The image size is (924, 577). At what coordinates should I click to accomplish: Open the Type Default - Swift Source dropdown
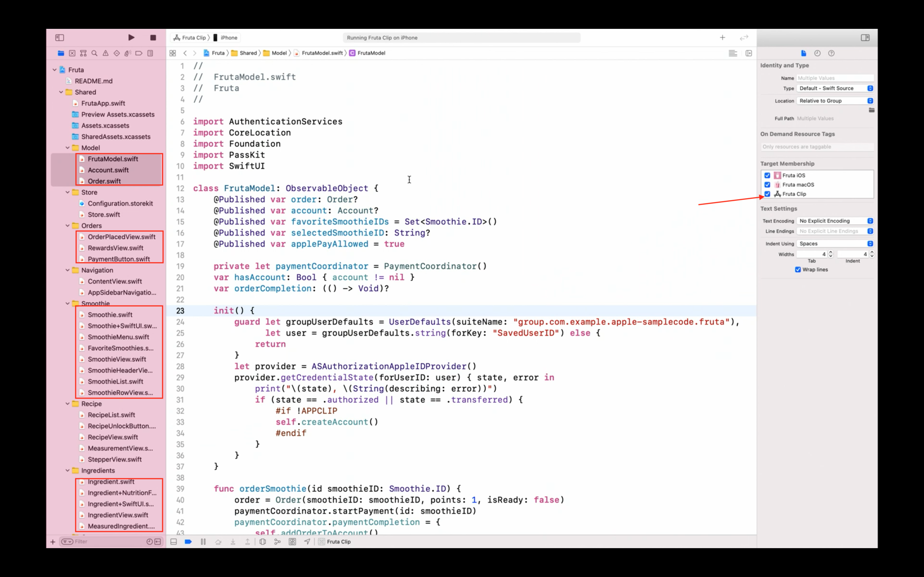[835, 88]
